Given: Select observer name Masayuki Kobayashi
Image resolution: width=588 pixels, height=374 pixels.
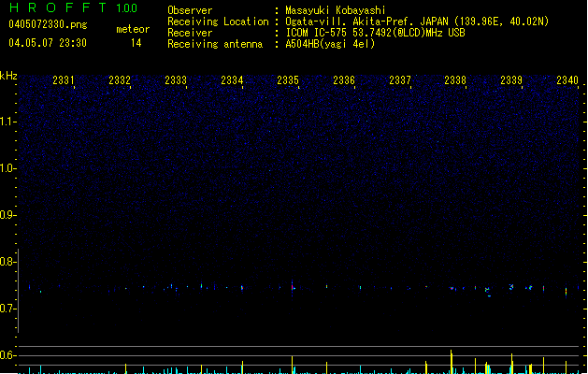Looking at the screenshot, I should pyautogui.click(x=336, y=10).
